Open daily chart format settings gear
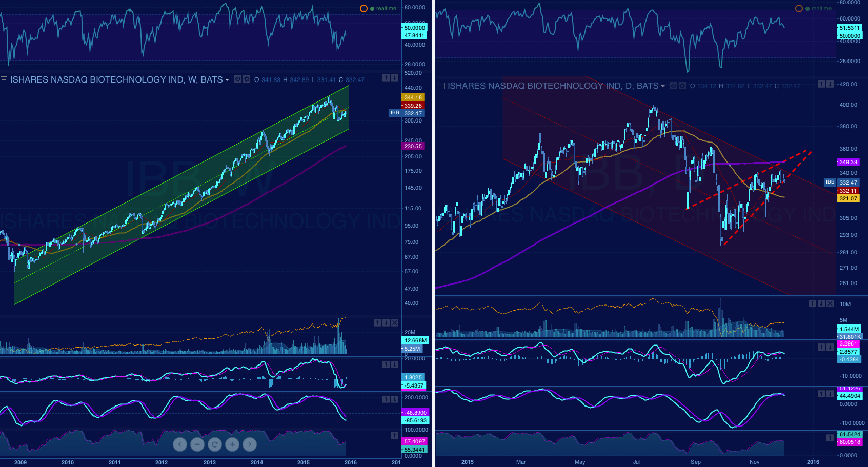This screenshot has width=868, height=467. click(x=682, y=86)
